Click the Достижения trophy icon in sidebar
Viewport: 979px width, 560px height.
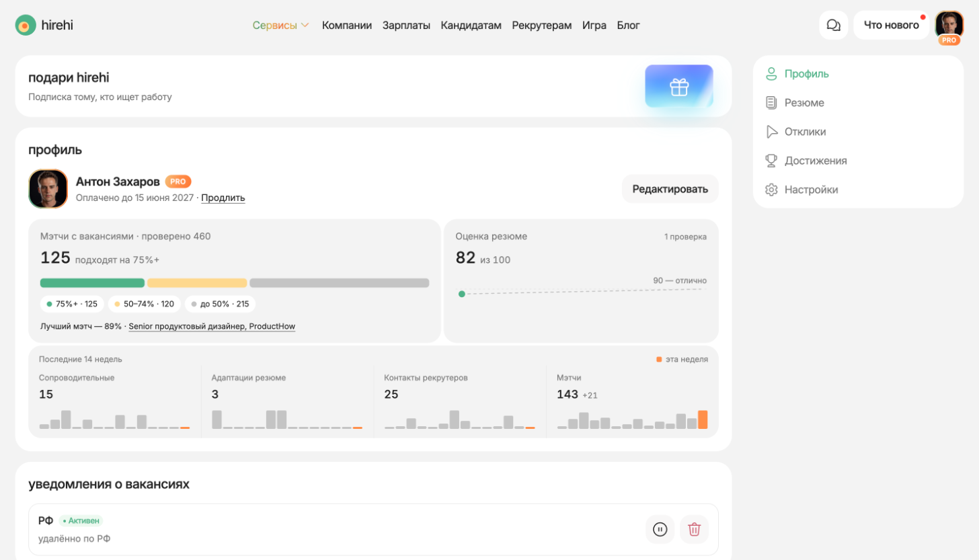pos(771,161)
